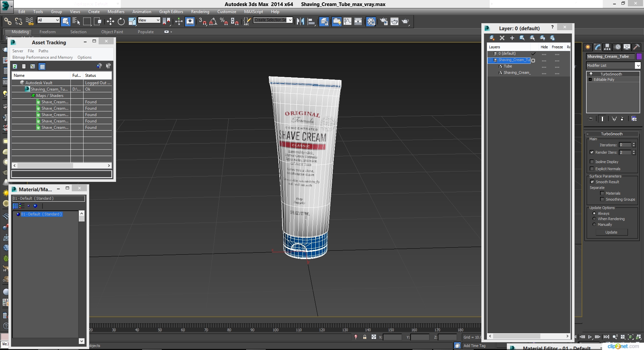Activate the Select and Rotate tool
This screenshot has width=644, height=350.
pos(121,21)
